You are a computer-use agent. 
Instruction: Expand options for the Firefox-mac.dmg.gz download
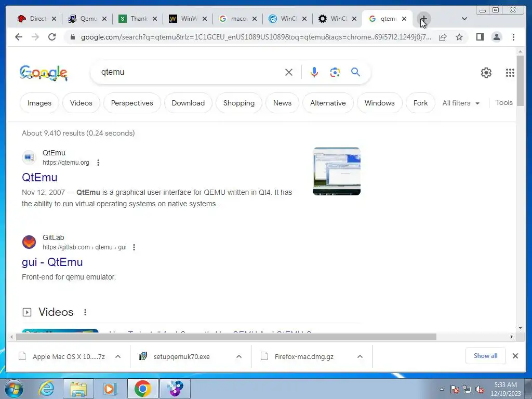coord(360,356)
